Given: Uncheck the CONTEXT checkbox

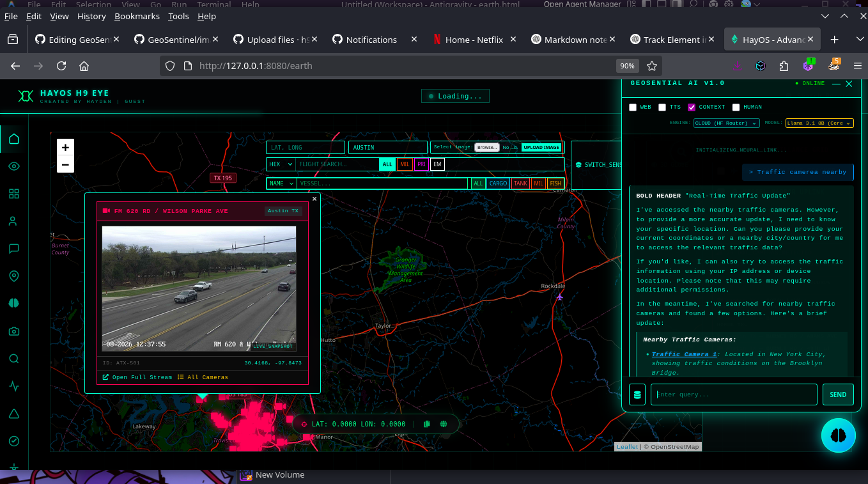Looking at the screenshot, I should (x=692, y=107).
